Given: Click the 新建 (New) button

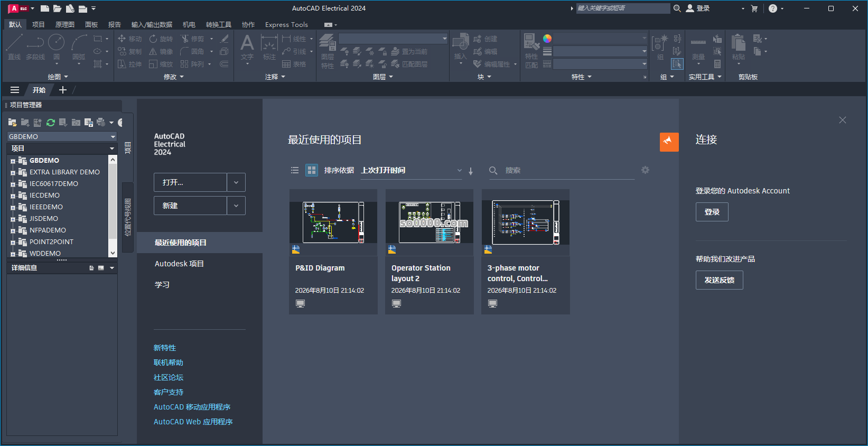Looking at the screenshot, I should (x=190, y=206).
